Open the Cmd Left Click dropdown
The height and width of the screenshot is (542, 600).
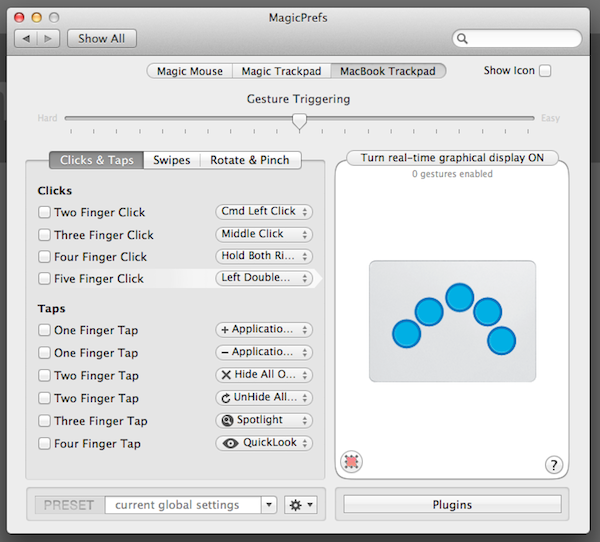click(264, 212)
